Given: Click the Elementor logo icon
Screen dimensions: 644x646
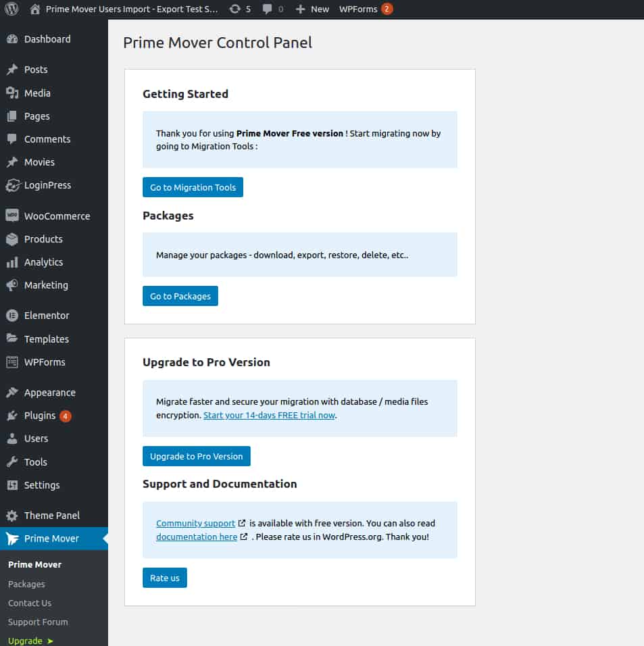Looking at the screenshot, I should coord(12,316).
